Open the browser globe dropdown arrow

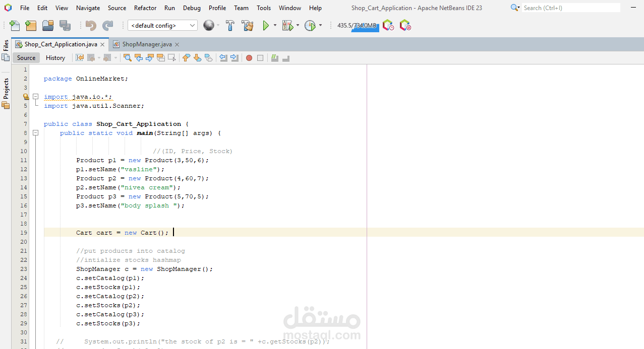coord(218,26)
